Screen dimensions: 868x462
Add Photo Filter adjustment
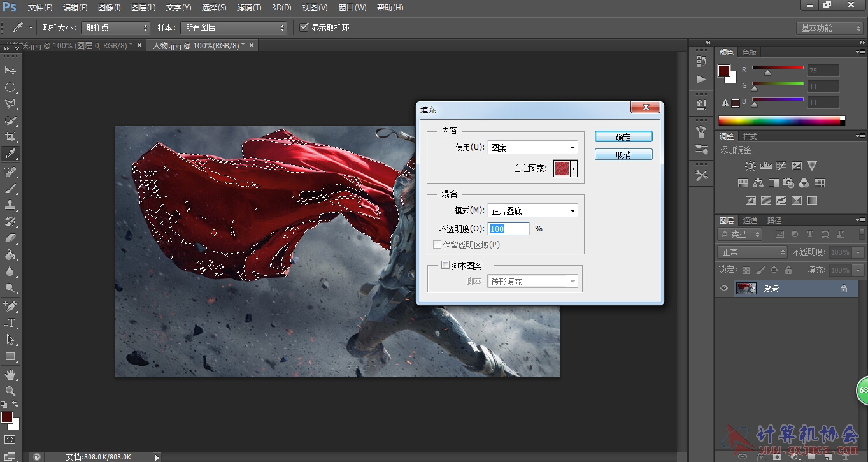pyautogui.click(x=789, y=184)
